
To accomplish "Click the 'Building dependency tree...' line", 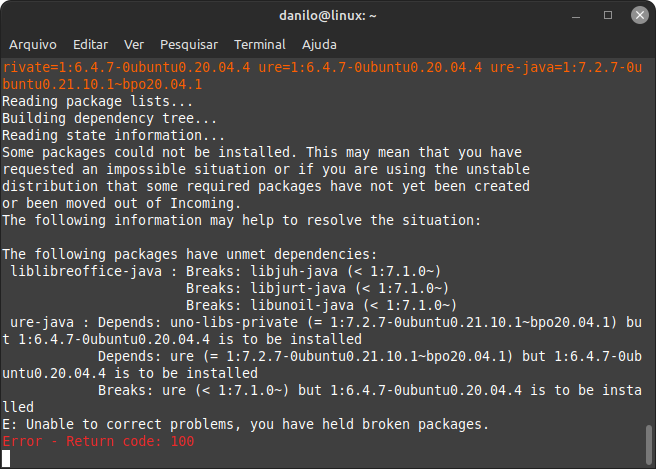I will click(110, 118).
